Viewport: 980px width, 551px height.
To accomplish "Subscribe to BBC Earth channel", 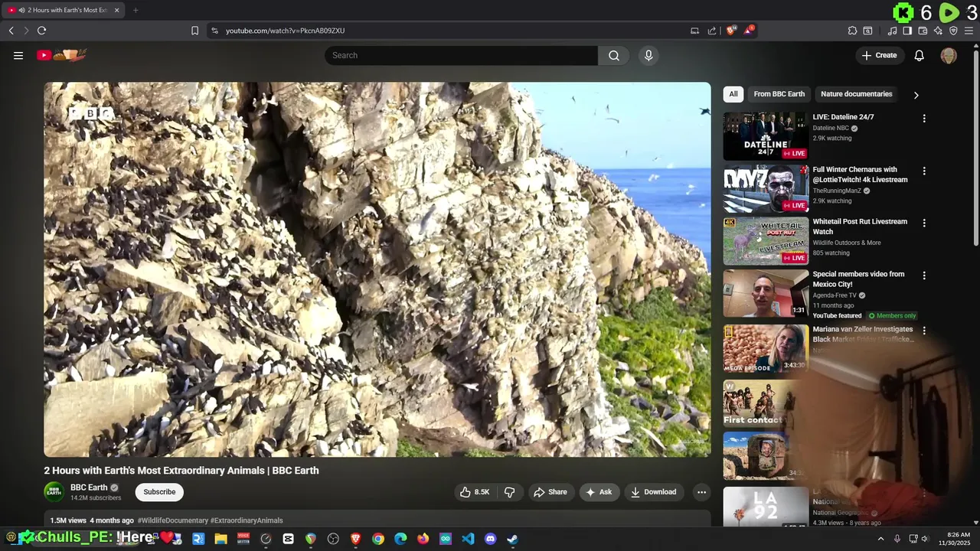I will click(159, 492).
